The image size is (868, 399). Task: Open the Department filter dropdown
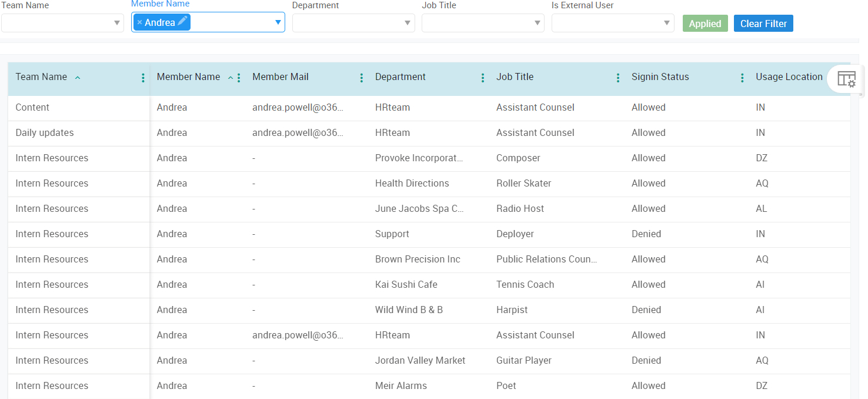(x=406, y=23)
